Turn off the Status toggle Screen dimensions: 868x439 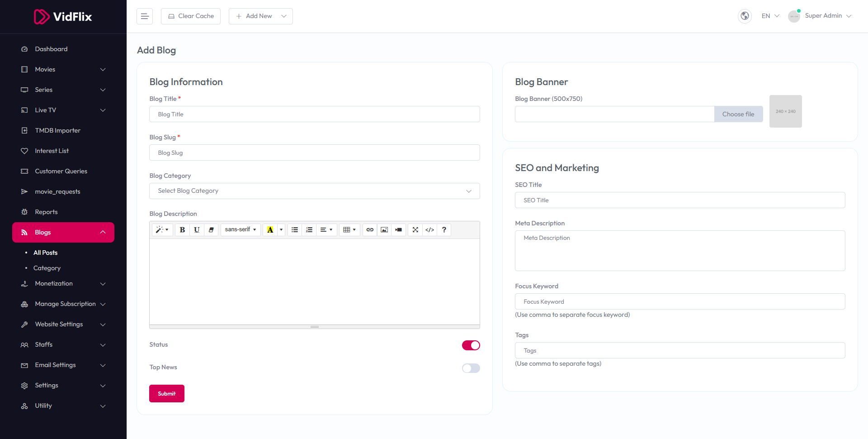pos(471,345)
